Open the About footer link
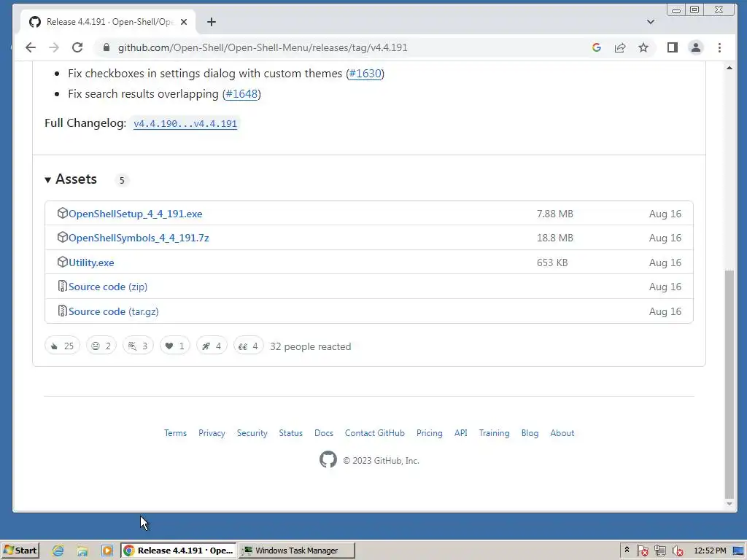The image size is (747, 560). tap(562, 433)
